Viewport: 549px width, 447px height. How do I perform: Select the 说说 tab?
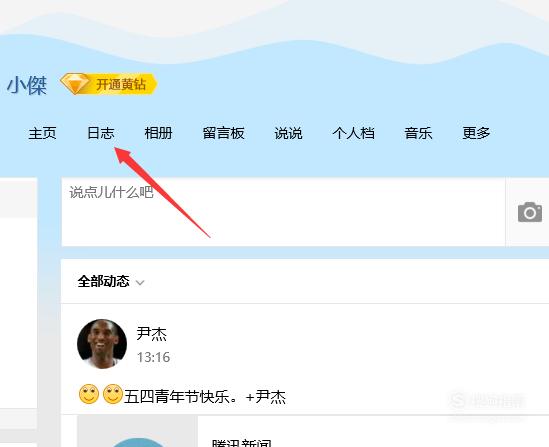(288, 133)
